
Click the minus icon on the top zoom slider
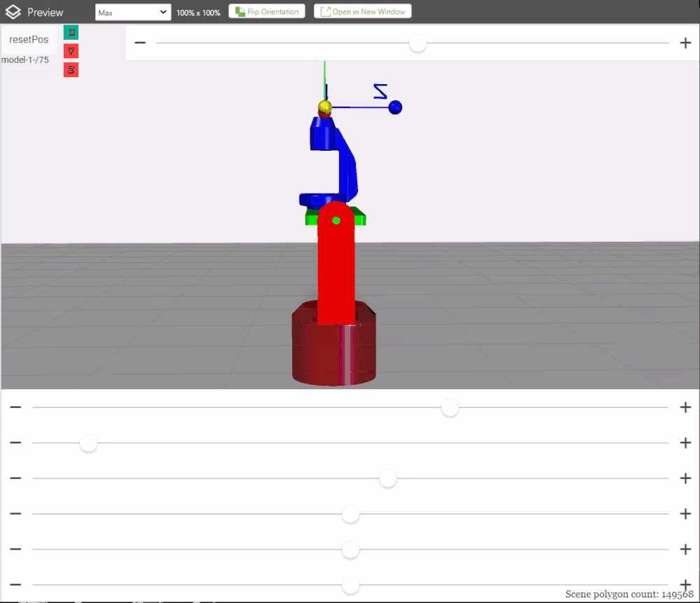(x=139, y=42)
